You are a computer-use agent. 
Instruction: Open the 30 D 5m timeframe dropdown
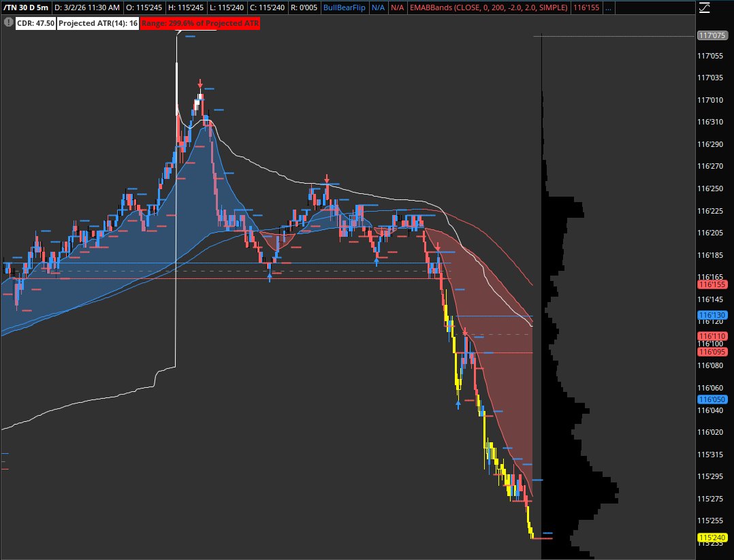[32, 8]
